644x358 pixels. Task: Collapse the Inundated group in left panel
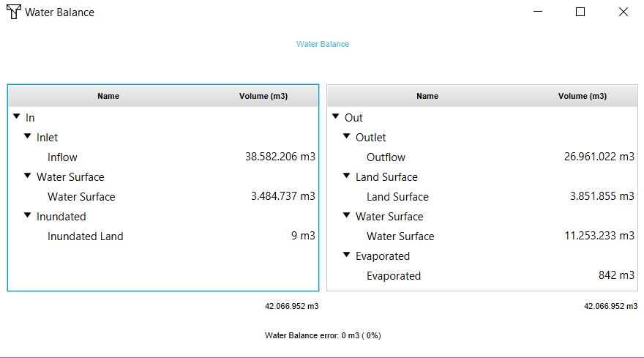click(x=28, y=215)
